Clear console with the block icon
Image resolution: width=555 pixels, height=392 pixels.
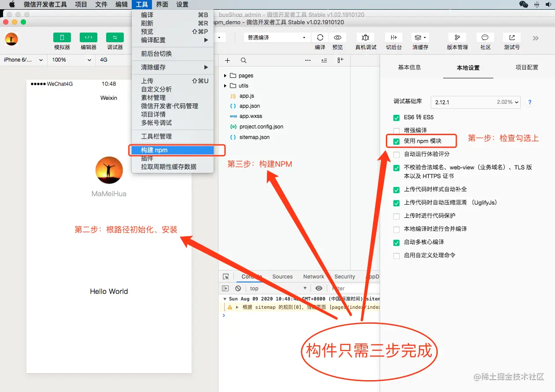pos(238,289)
